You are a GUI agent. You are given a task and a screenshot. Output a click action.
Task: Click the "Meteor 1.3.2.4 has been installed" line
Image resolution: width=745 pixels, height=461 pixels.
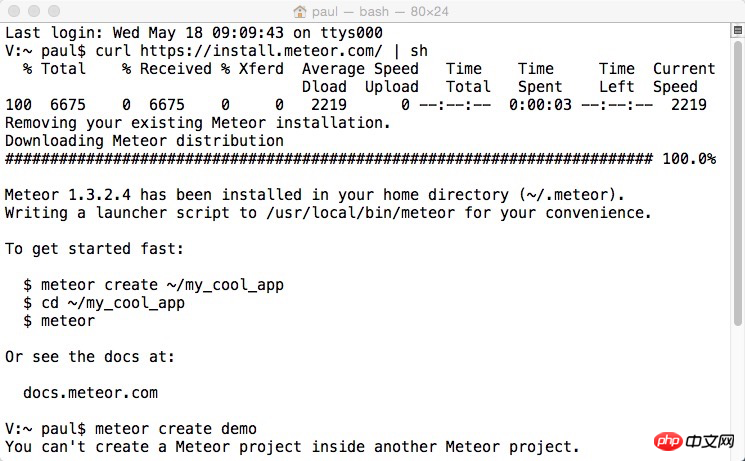coord(315,195)
